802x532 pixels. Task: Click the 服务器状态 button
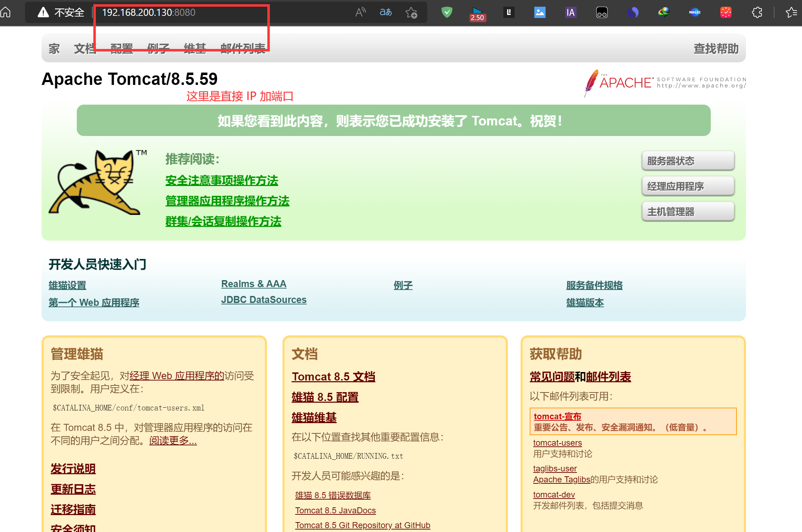click(x=688, y=161)
